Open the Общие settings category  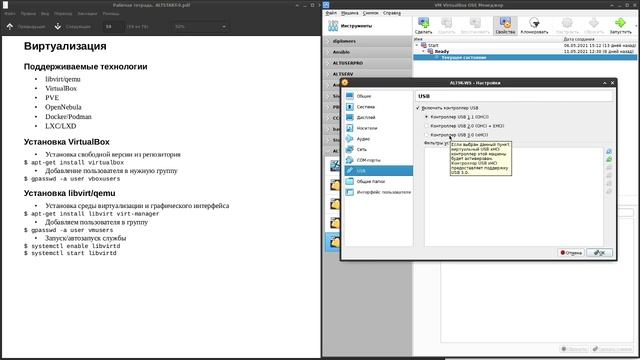(379, 96)
